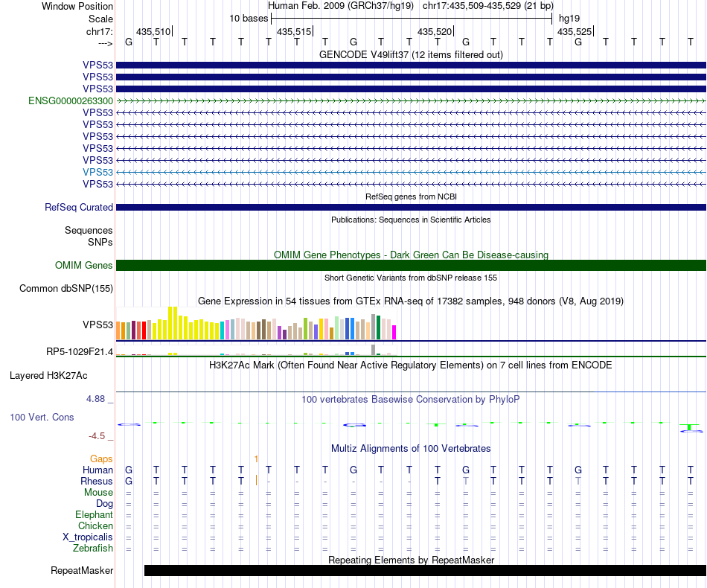This screenshot has height=588, width=707.
Task: Open the GTEx Gene Expression track title
Action: click(x=411, y=301)
